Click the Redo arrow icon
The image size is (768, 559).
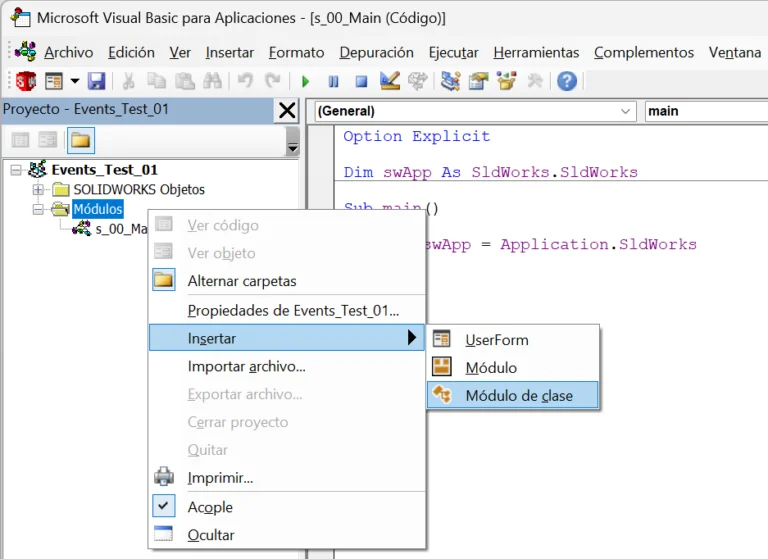click(x=273, y=81)
